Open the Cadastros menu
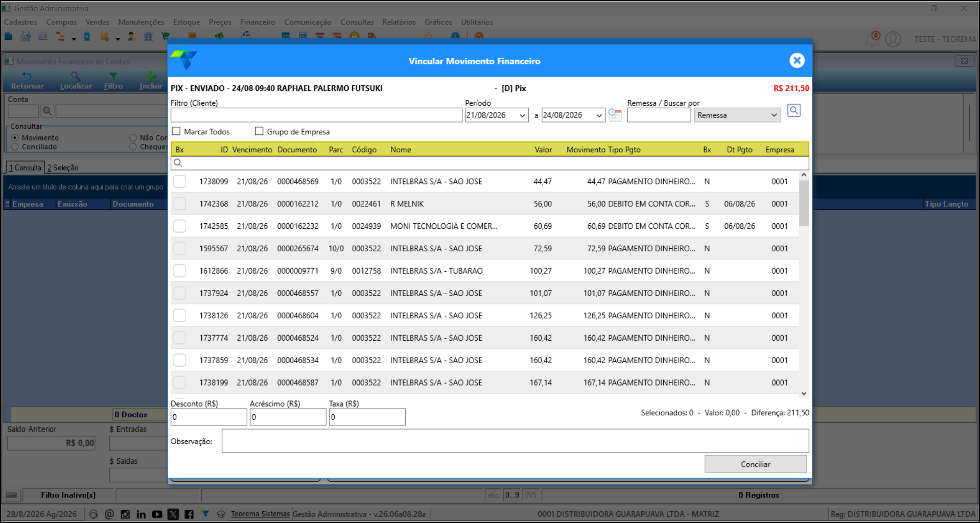Screen dimensions: 980x523 20,22
